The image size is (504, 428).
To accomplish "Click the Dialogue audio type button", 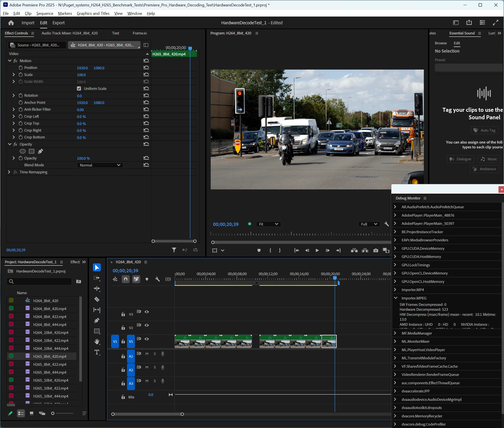I will click(x=460, y=159).
